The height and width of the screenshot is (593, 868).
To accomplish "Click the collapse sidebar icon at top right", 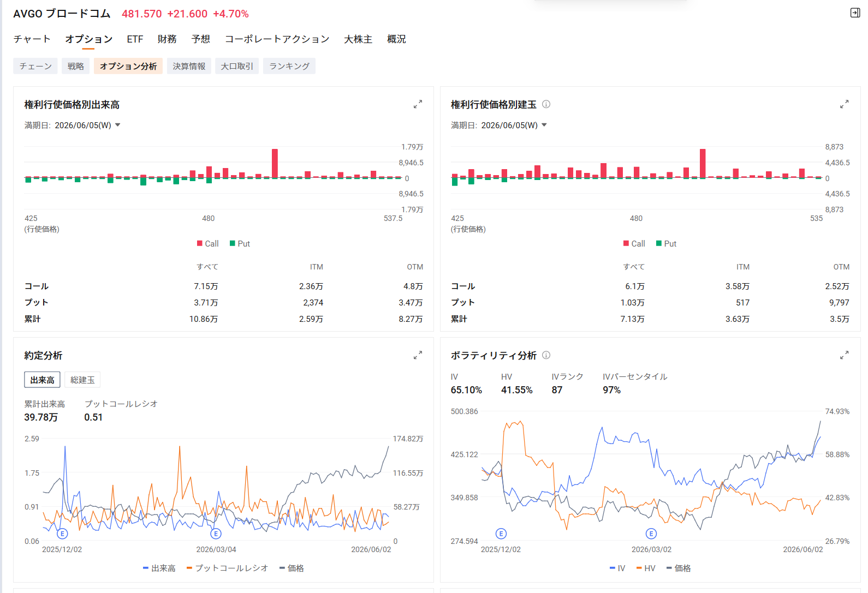I will pyautogui.click(x=855, y=13).
